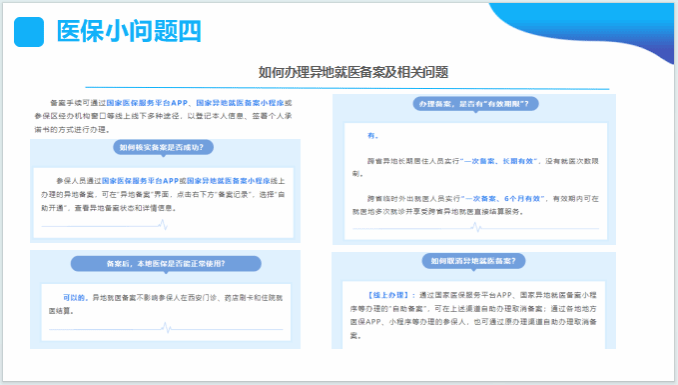Open 国家医保服务平台APP link in intro paragraph

coord(147,103)
